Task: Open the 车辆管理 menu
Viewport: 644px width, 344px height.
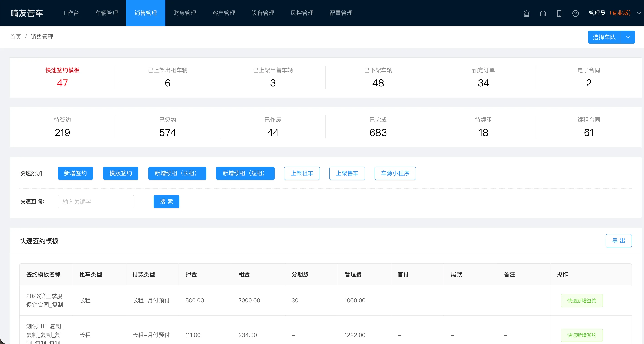Action: tap(107, 13)
